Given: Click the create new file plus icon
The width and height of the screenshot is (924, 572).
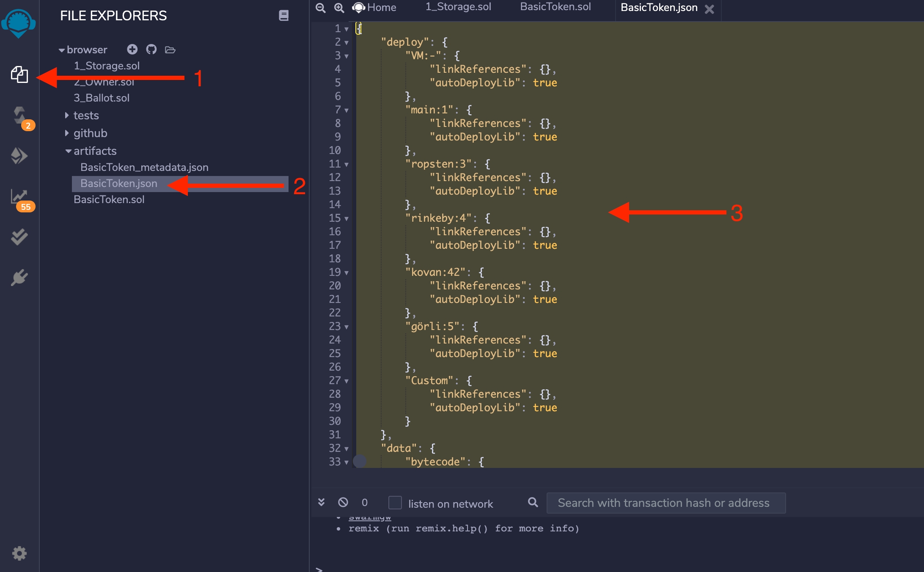Looking at the screenshot, I should pos(132,49).
